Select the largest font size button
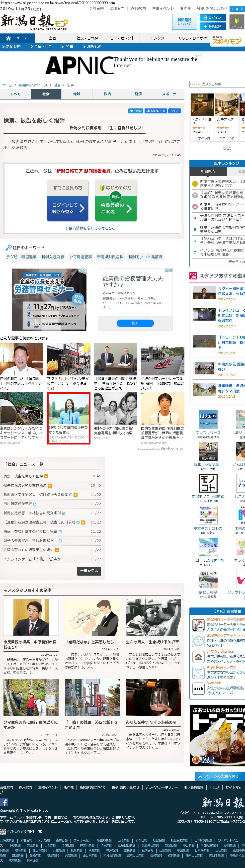Viewport: 245px width, 868px height. pyautogui.click(x=241, y=9)
